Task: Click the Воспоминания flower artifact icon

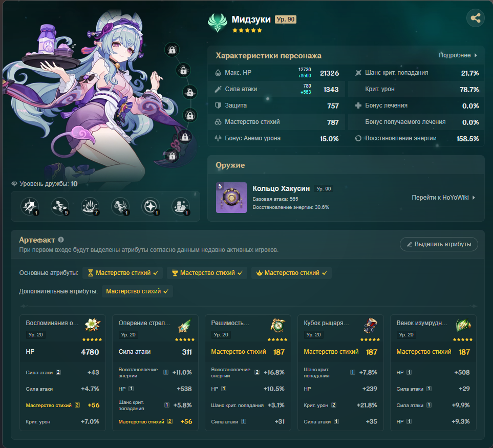Action: click(93, 325)
